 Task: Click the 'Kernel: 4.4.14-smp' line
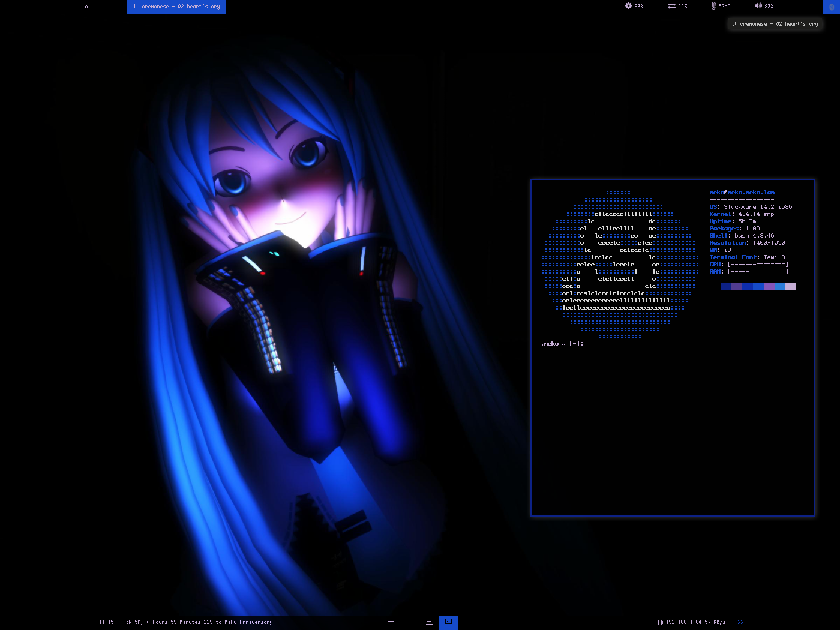tap(742, 214)
